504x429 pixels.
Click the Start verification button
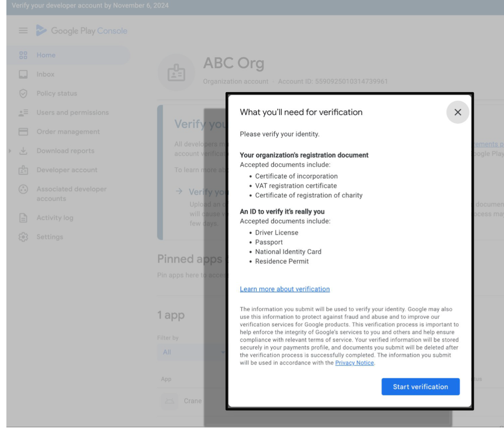coord(420,387)
